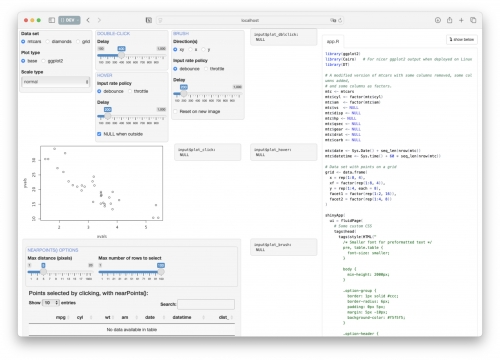
Task: Click the localhost address bar
Action: pyautogui.click(x=250, y=21)
